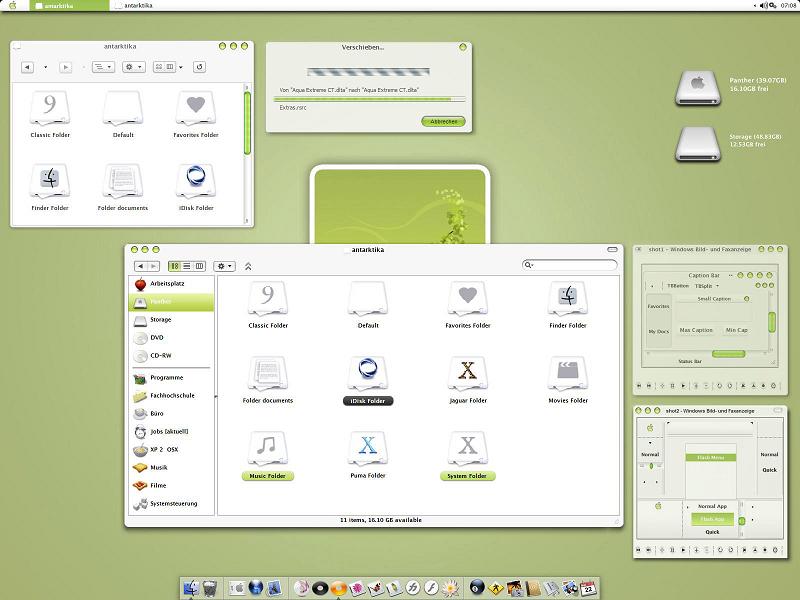800x600 pixels.
Task: Click the Trash icon in the dock
Action: click(209, 588)
